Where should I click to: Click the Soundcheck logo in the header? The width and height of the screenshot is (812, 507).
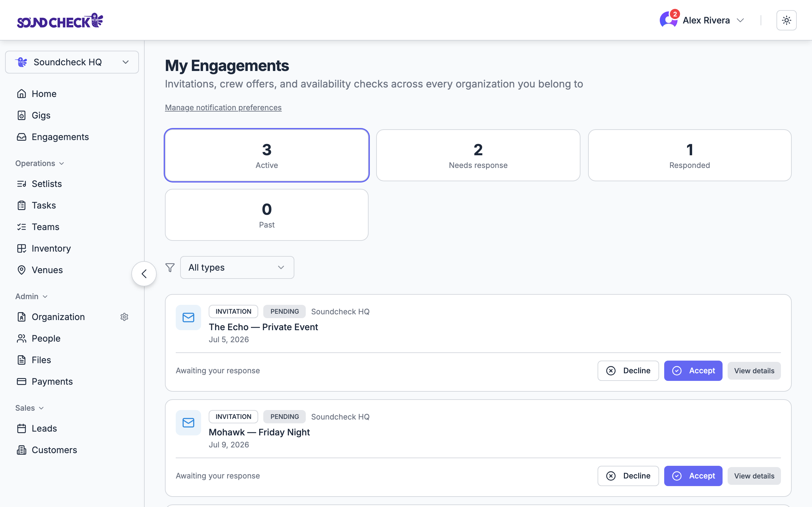(x=60, y=21)
